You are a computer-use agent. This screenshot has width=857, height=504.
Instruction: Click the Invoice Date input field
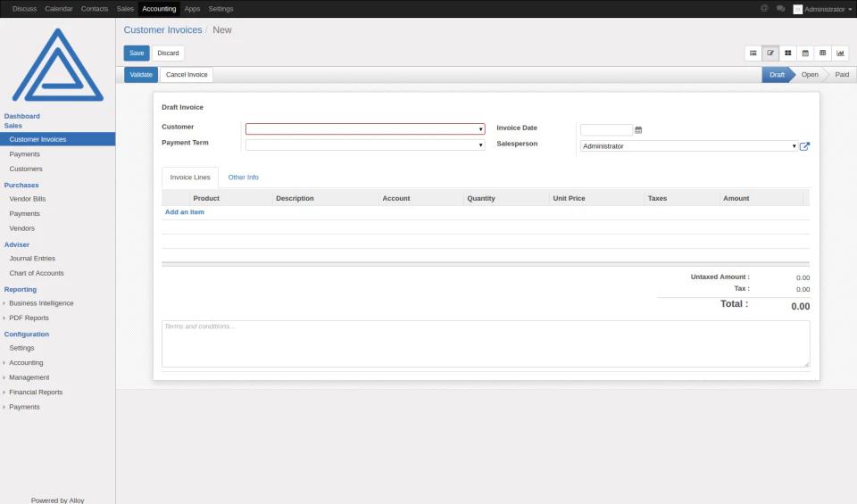(x=606, y=130)
